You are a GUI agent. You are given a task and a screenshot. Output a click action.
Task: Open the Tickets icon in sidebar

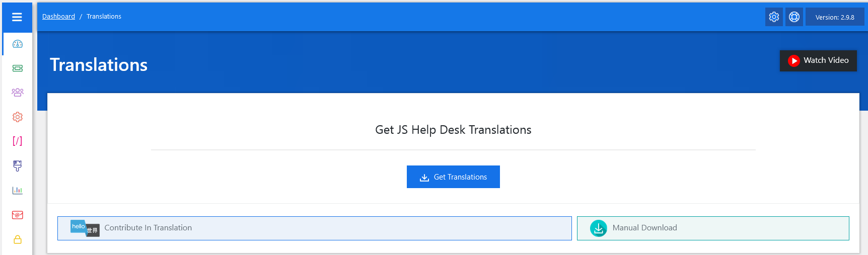18,68
